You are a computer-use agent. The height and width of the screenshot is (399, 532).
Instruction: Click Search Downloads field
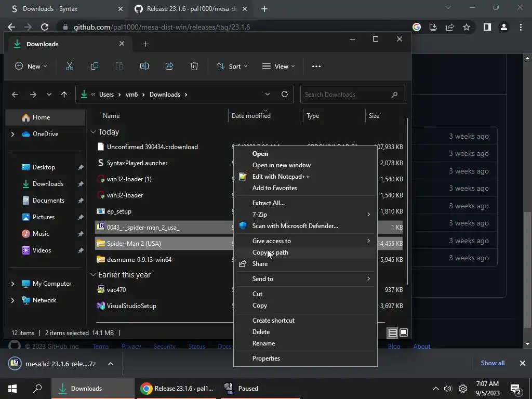[352, 95]
